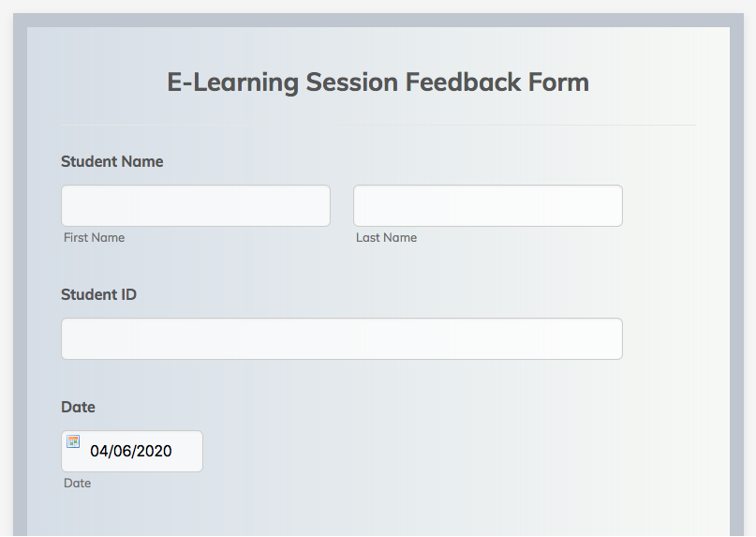
Task: Click the "First Name" sublabel text
Action: 94,238
